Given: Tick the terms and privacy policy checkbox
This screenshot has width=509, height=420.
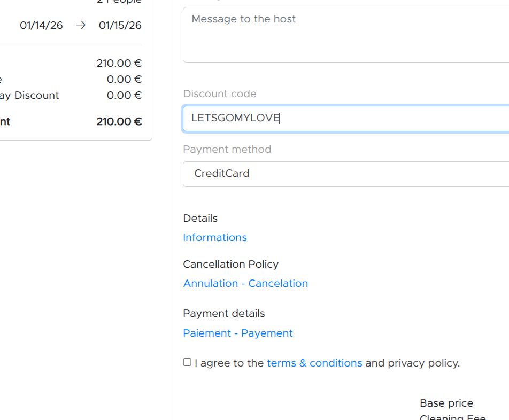Looking at the screenshot, I should 187,362.
